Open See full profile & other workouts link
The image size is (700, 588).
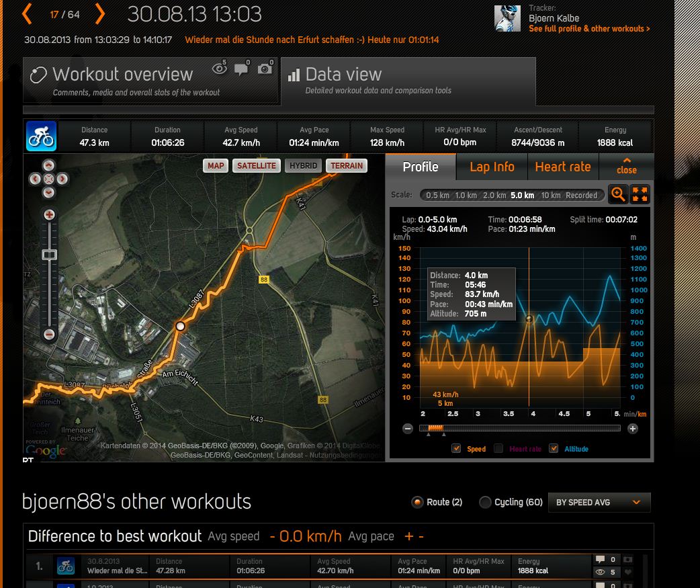(589, 29)
